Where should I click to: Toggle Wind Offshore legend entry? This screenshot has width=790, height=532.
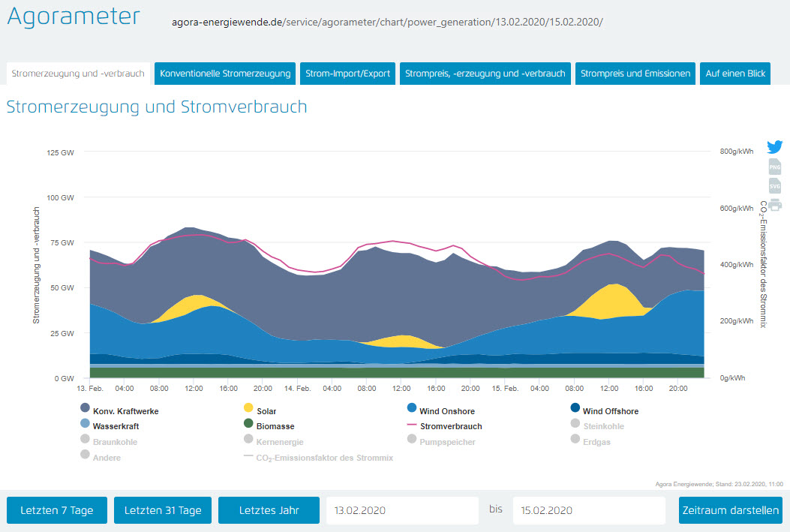(610, 411)
